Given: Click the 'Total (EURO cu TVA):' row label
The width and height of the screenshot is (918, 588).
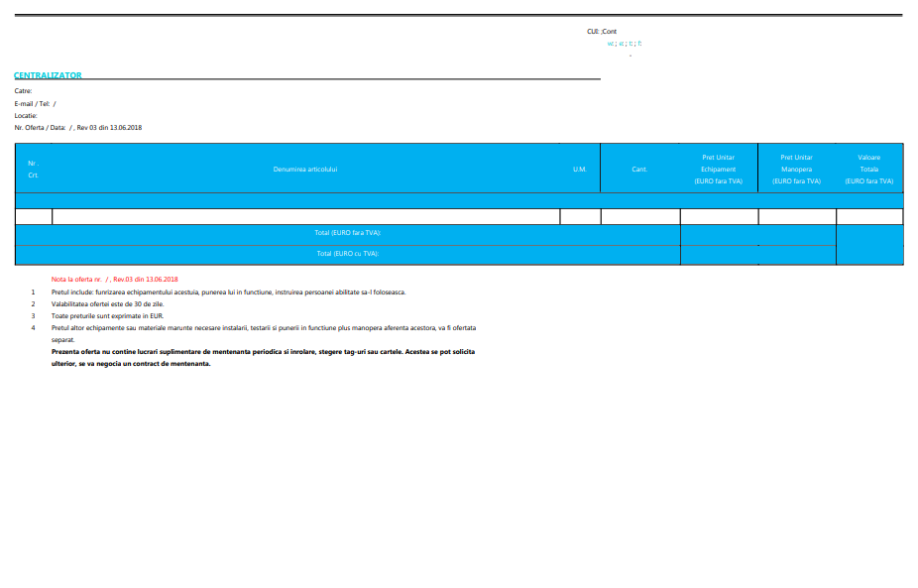Looking at the screenshot, I should (x=347, y=253).
